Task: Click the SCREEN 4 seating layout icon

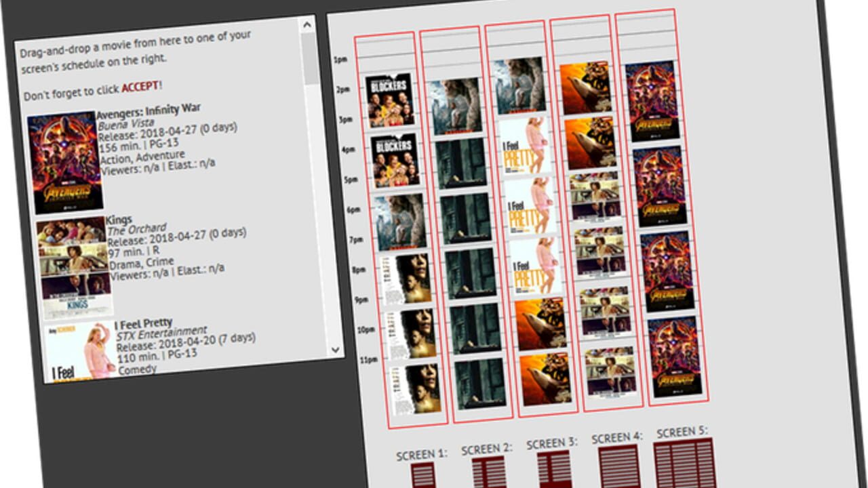Action: click(x=619, y=466)
